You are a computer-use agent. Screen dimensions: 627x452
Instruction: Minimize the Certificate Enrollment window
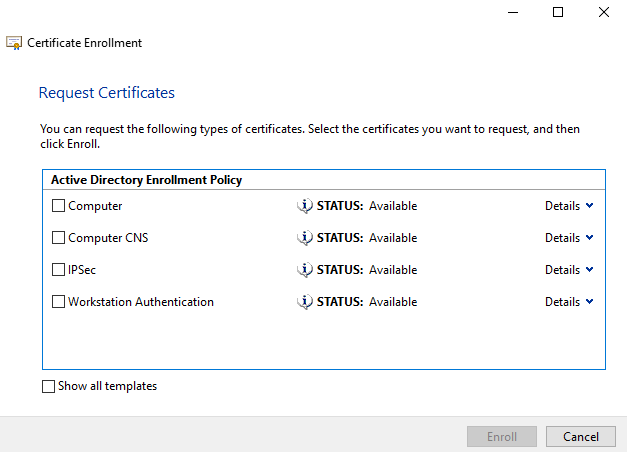point(512,12)
